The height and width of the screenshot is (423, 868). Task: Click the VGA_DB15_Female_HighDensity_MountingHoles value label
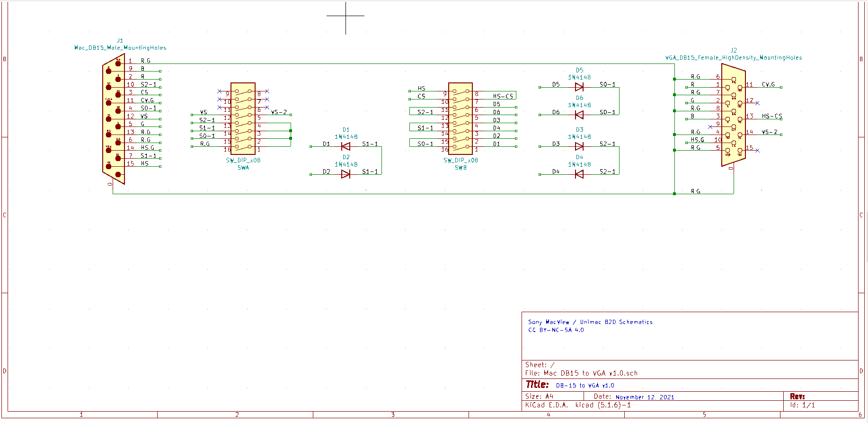(734, 58)
